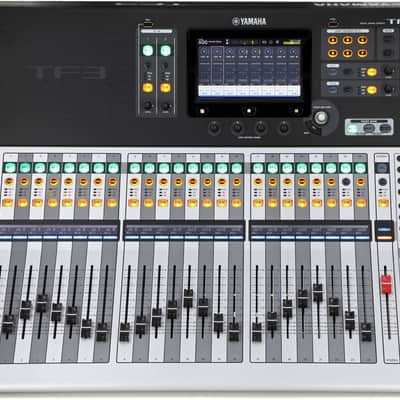Viewport: 400px width, 400px height.
Task: Select the middle bank's first channel SEL key
Action: [134, 168]
